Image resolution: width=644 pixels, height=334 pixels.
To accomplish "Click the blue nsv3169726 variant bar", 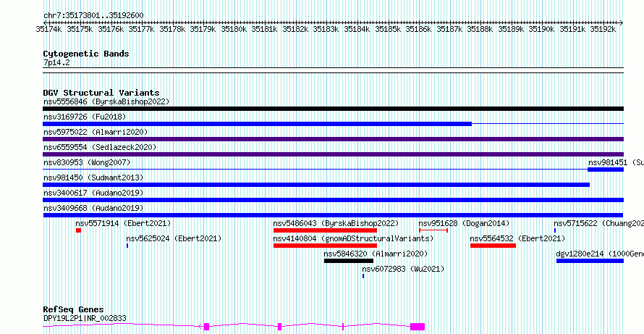I will pos(257,124).
